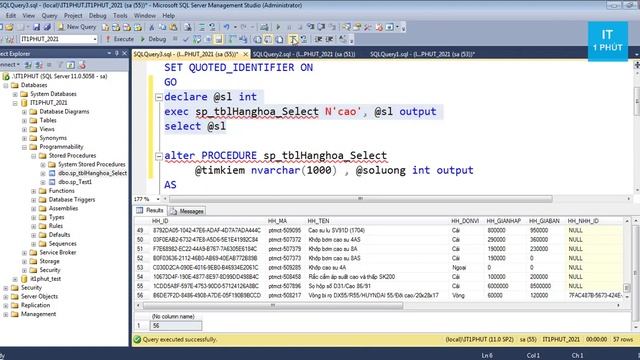Select the Service Broker folder

pos(58,253)
